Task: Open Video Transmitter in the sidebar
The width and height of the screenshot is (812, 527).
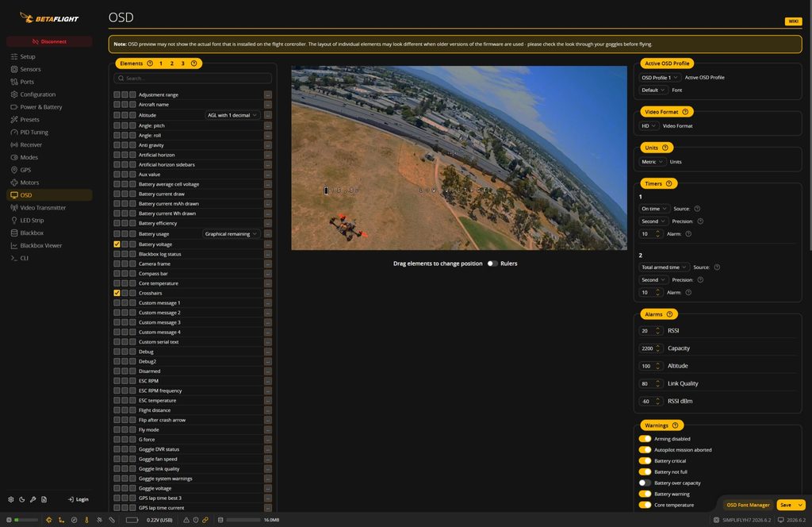Action: [49, 208]
